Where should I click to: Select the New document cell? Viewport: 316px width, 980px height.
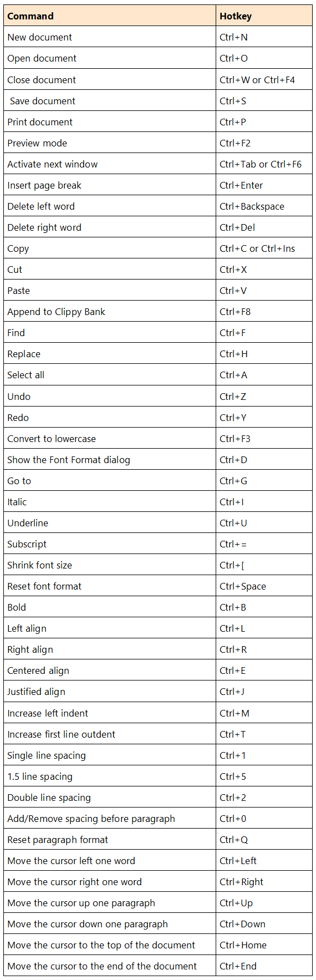(x=110, y=37)
